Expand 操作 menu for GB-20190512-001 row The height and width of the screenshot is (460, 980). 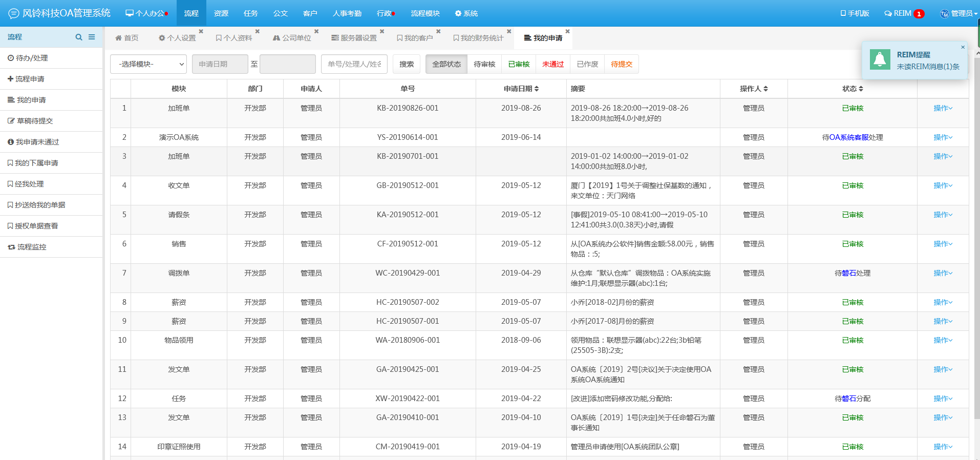[x=943, y=185]
